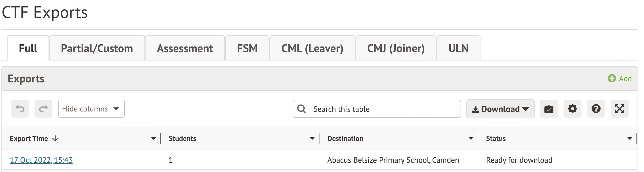Click the search magnifier icon
The height and width of the screenshot is (172, 644).
tap(302, 109)
